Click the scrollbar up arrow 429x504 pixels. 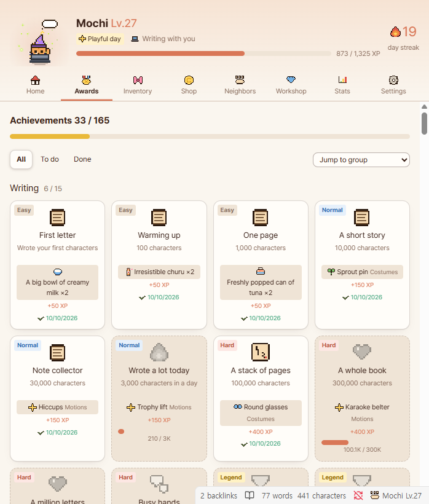pyautogui.click(x=424, y=107)
